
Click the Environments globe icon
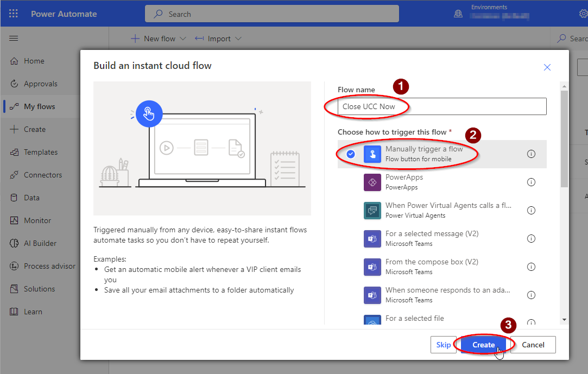pyautogui.click(x=458, y=14)
